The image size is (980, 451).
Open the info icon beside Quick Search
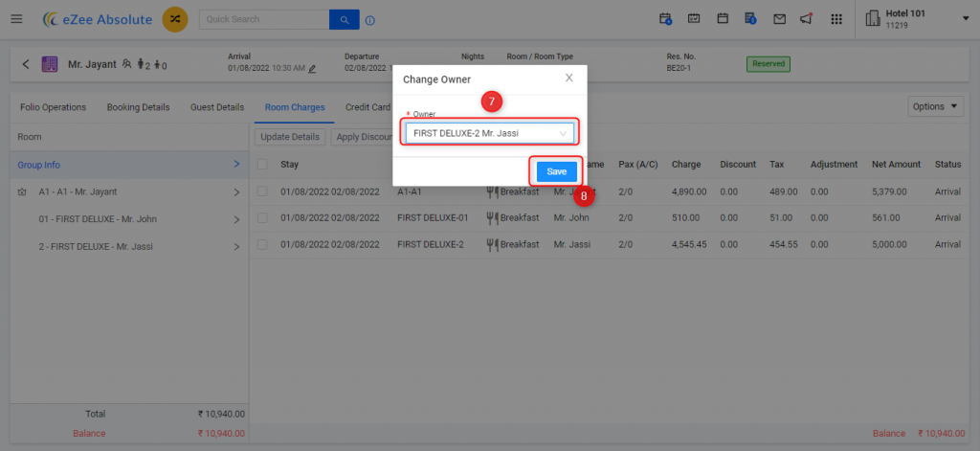(370, 20)
